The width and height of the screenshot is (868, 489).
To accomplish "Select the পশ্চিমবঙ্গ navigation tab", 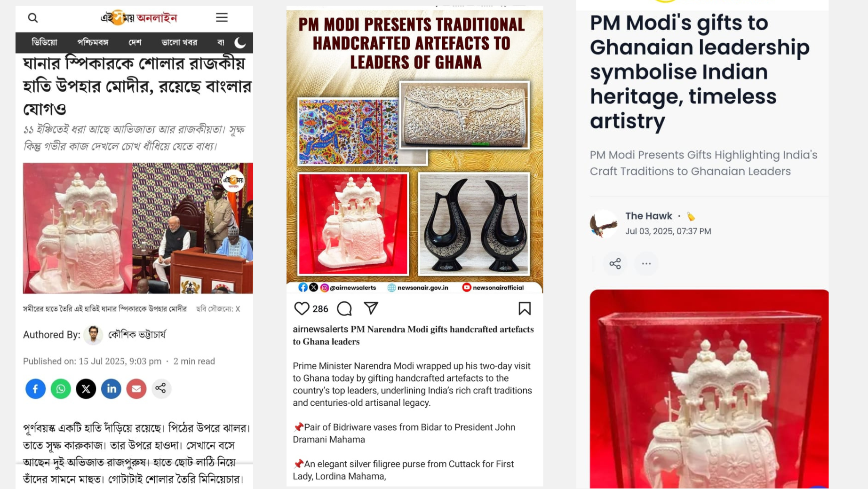I will (93, 43).
